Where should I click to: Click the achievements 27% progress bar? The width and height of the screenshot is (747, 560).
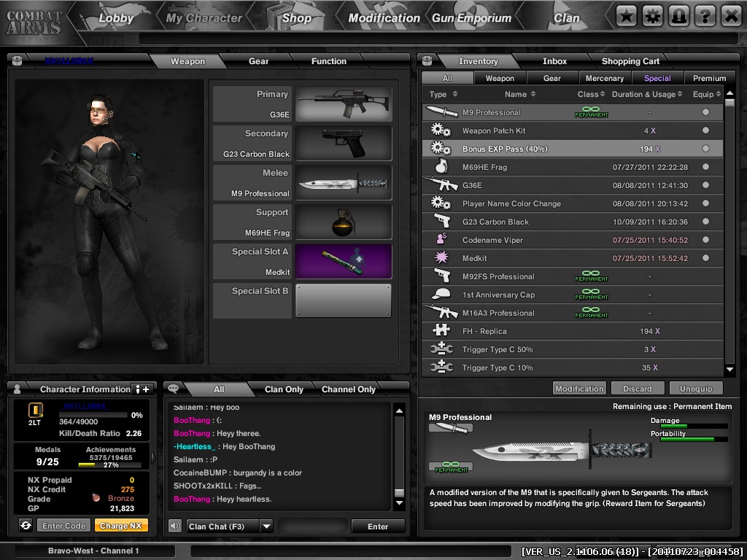(109, 464)
